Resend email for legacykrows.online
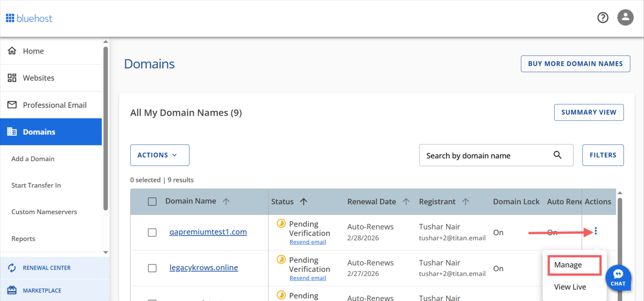Viewport: 644px width, 301px height. [x=308, y=278]
